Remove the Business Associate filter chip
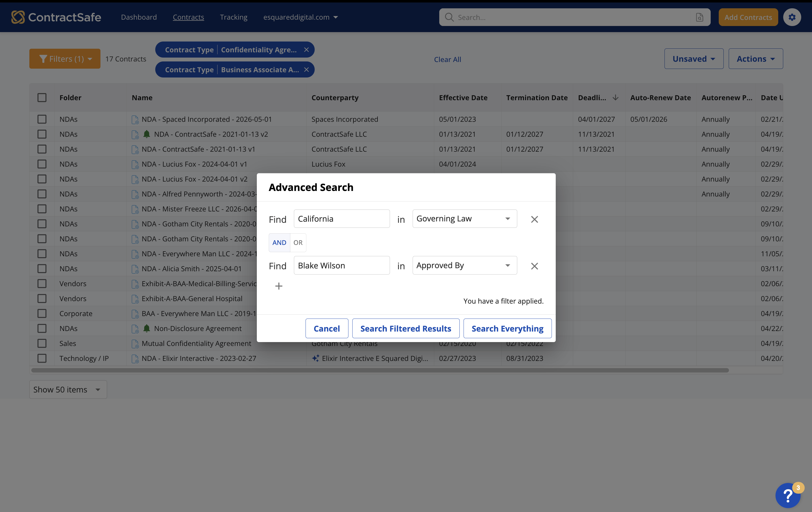The height and width of the screenshot is (512, 812). click(306, 69)
